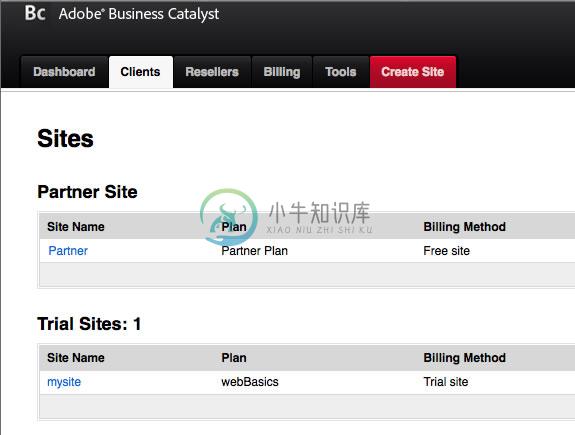The width and height of the screenshot is (575, 435).
Task: Open the Resellers tab
Action: (212, 72)
